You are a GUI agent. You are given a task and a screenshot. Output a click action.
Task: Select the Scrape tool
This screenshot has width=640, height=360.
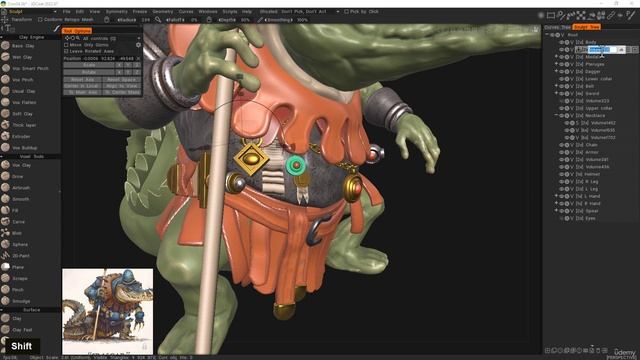[19, 278]
